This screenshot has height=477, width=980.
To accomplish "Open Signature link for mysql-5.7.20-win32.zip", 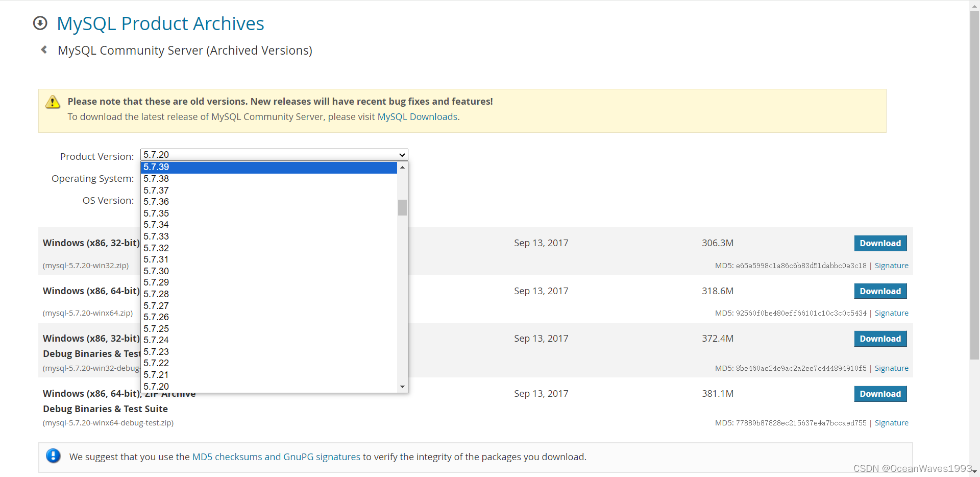I will tap(891, 266).
